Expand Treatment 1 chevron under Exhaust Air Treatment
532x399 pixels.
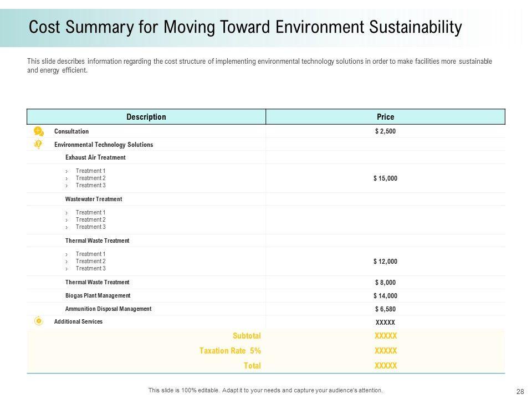66,171
